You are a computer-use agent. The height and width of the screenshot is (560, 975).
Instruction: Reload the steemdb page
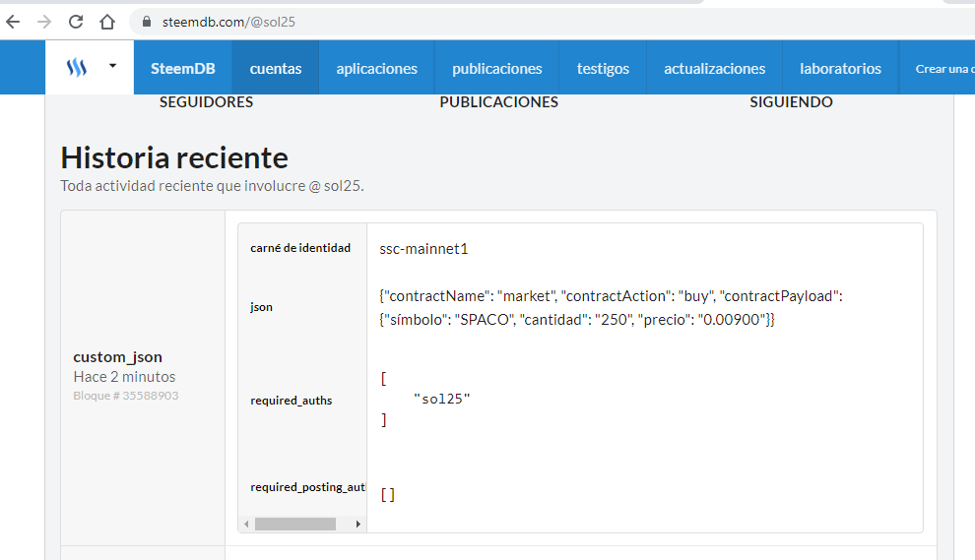(x=76, y=22)
